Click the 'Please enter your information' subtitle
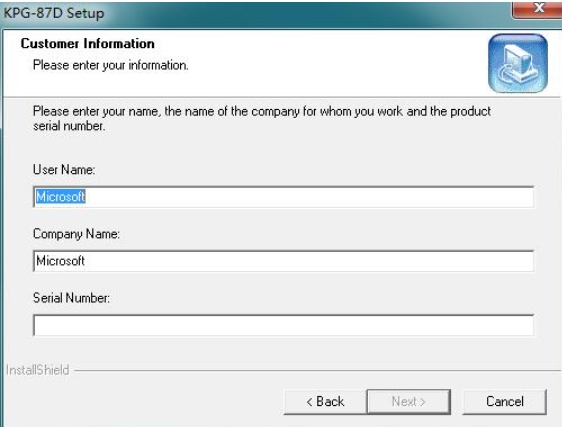Image resolution: width=562 pixels, height=427 pixels. click(x=111, y=65)
